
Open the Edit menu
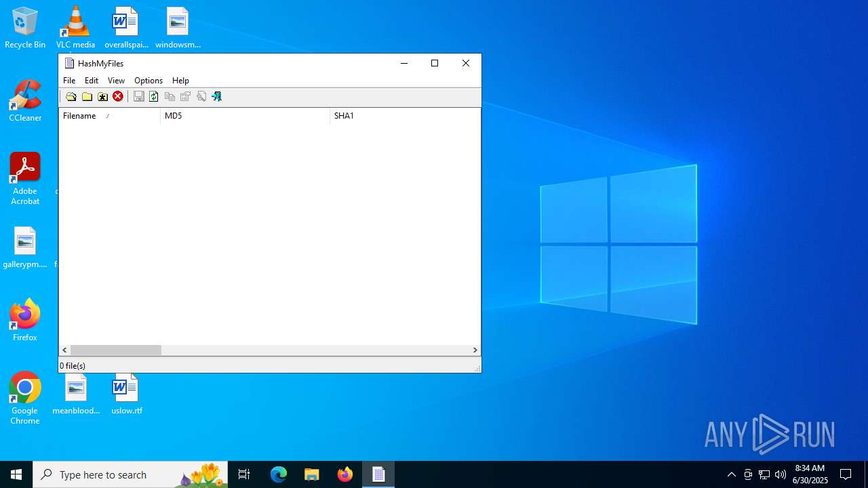click(92, 80)
